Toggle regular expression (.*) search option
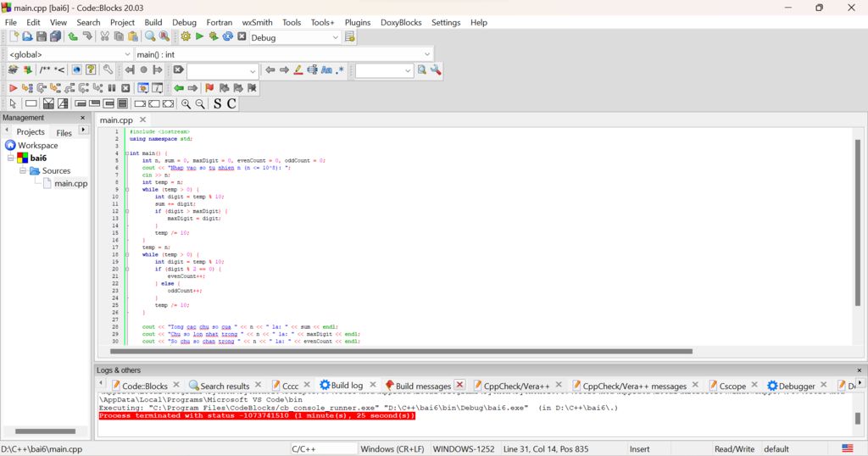868x456 pixels. [x=340, y=70]
